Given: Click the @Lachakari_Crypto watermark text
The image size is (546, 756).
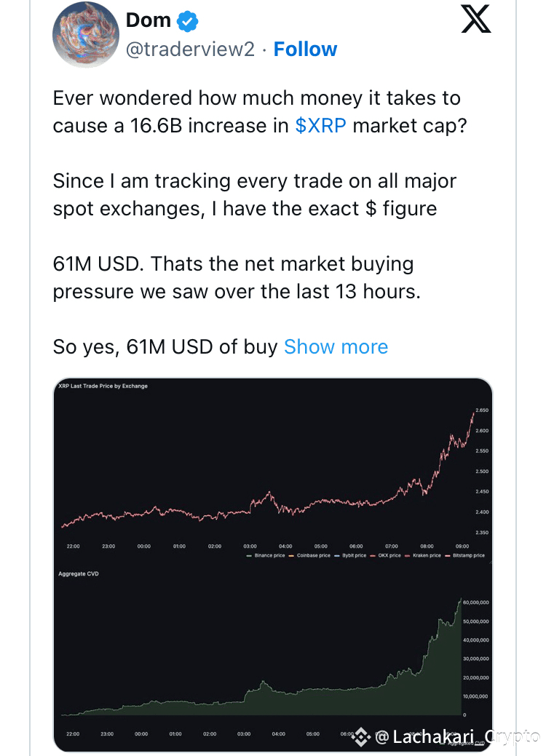Looking at the screenshot, I should click(456, 737).
